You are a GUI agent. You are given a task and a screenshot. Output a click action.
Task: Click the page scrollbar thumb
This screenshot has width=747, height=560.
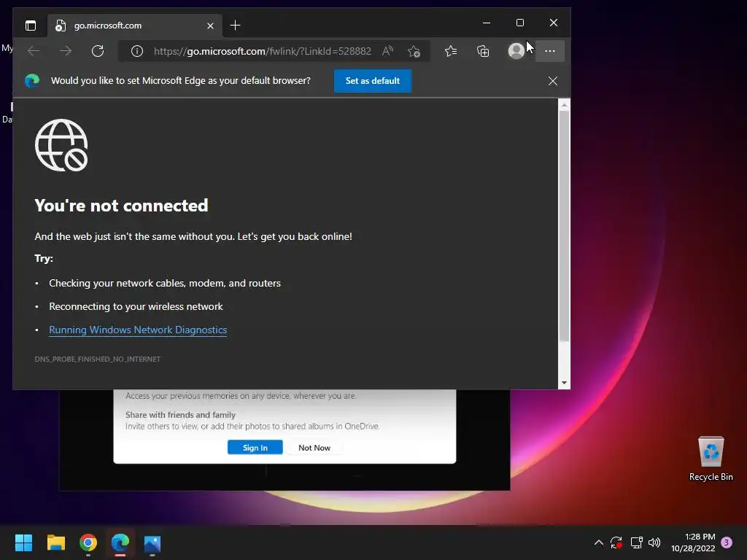point(564,226)
